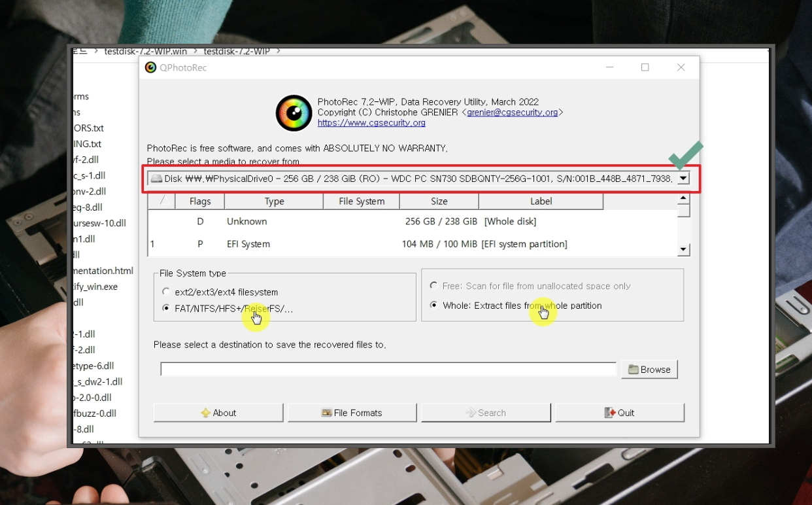Image resolution: width=812 pixels, height=505 pixels.
Task: Select FAT/NTFS/HFS+/ReiserFS radio option
Action: coord(166,308)
